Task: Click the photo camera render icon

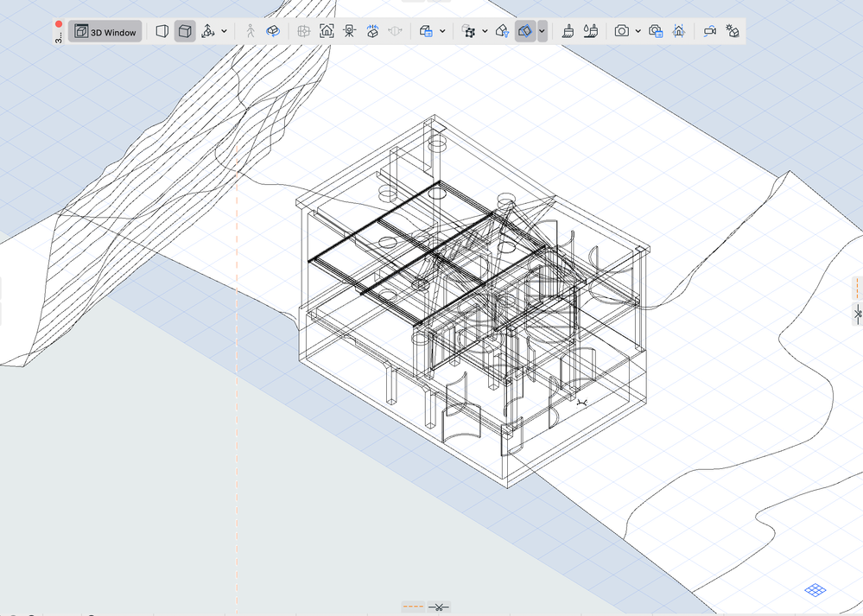Action: (622, 31)
